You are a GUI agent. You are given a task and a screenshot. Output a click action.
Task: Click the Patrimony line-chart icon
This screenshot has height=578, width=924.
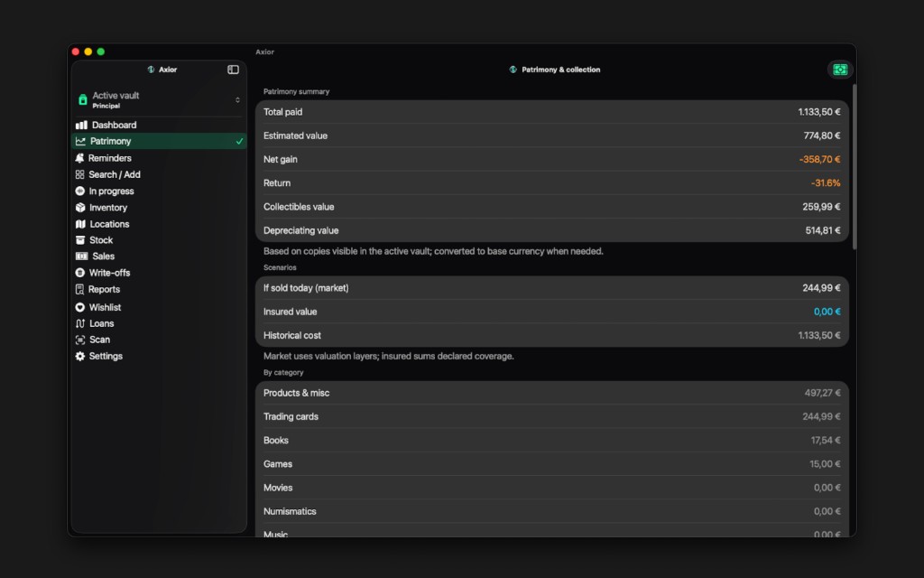click(80, 141)
